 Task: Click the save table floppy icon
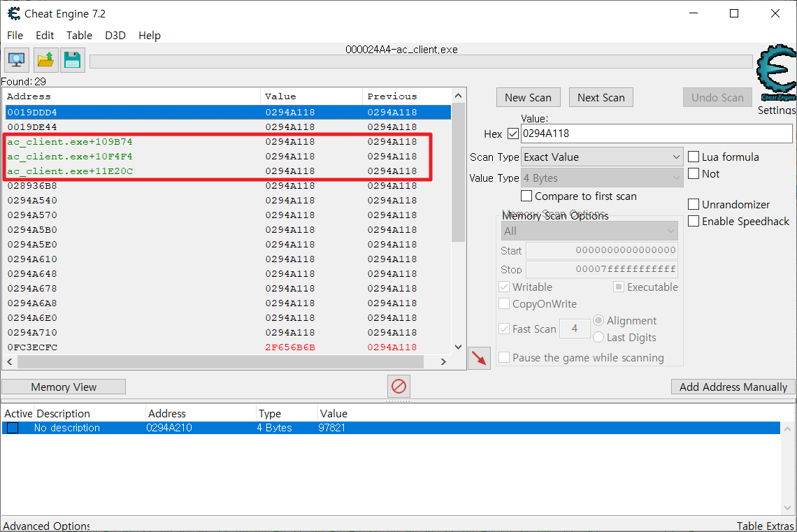coord(72,60)
